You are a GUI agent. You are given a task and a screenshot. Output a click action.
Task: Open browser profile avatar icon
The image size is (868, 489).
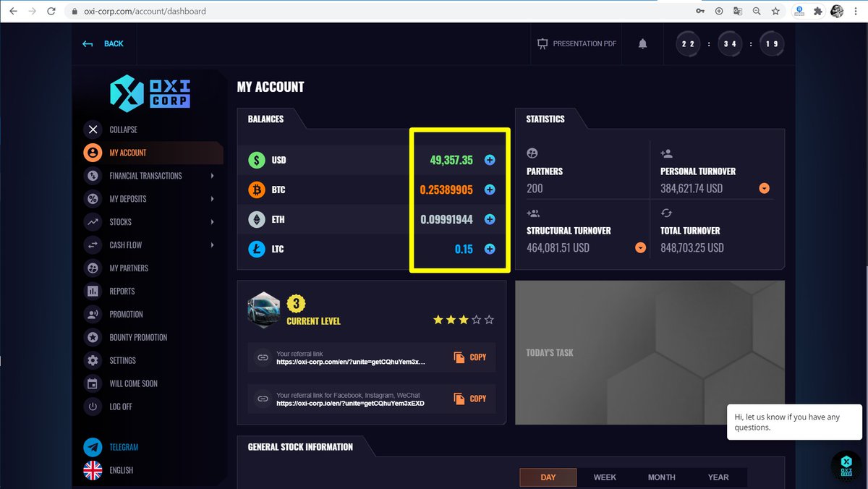coord(838,12)
